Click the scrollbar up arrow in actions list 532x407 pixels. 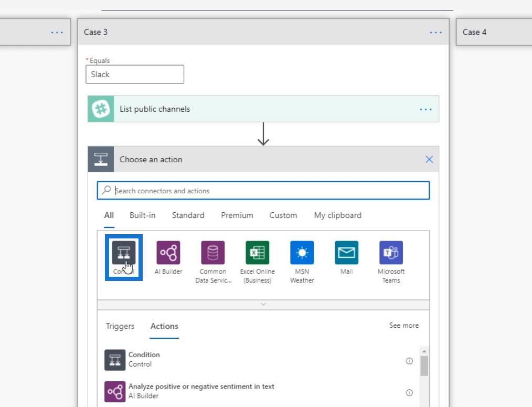pyautogui.click(x=424, y=351)
